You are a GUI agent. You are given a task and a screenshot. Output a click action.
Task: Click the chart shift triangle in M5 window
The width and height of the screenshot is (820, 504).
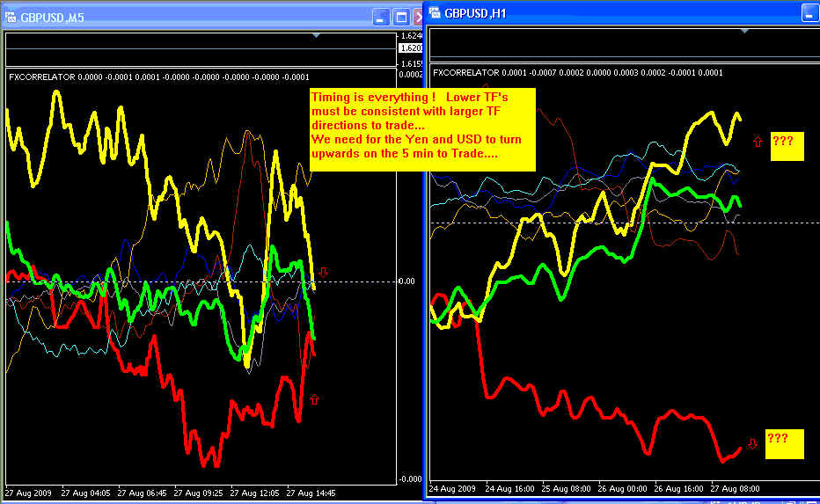[x=316, y=35]
